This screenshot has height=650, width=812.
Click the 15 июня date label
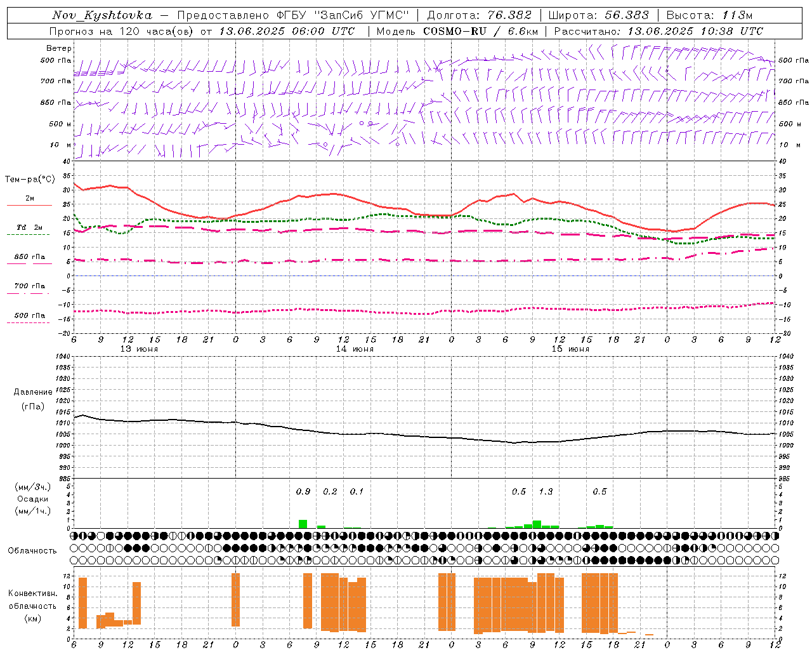[570, 349]
